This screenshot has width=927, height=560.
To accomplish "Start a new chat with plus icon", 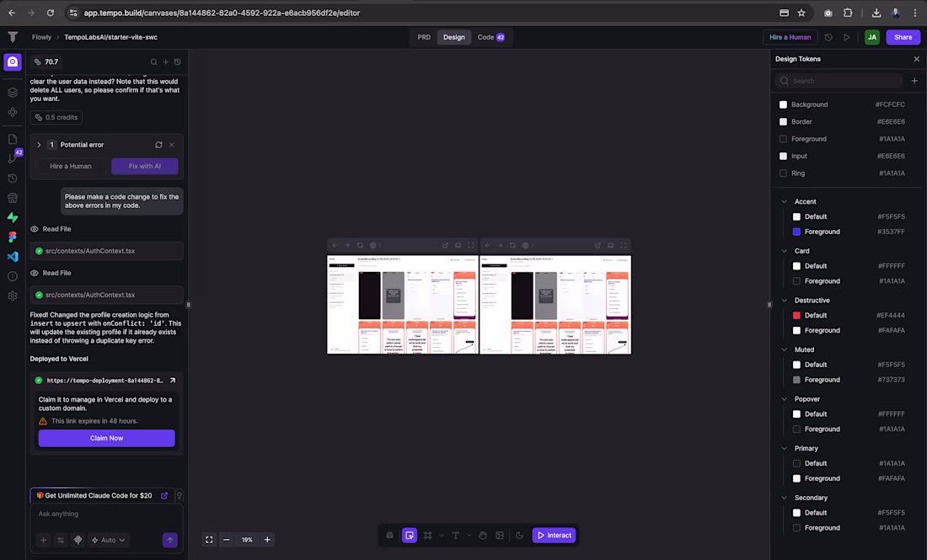I will pyautogui.click(x=165, y=61).
